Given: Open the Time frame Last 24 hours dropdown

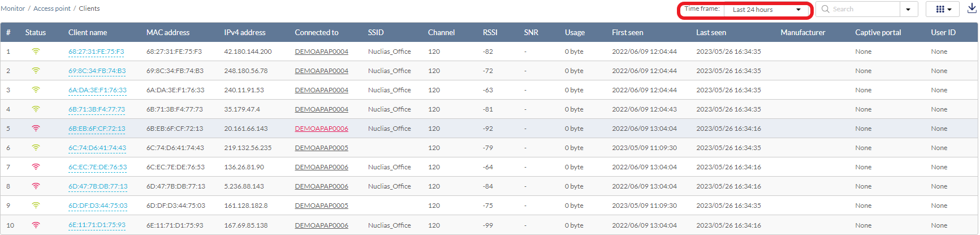Looking at the screenshot, I should (767, 10).
